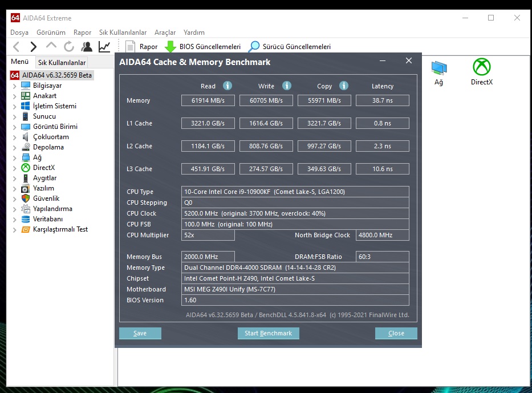532x393 pixels.
Task: Expand the Görüntü Birimi tree node
Action: [15, 127]
